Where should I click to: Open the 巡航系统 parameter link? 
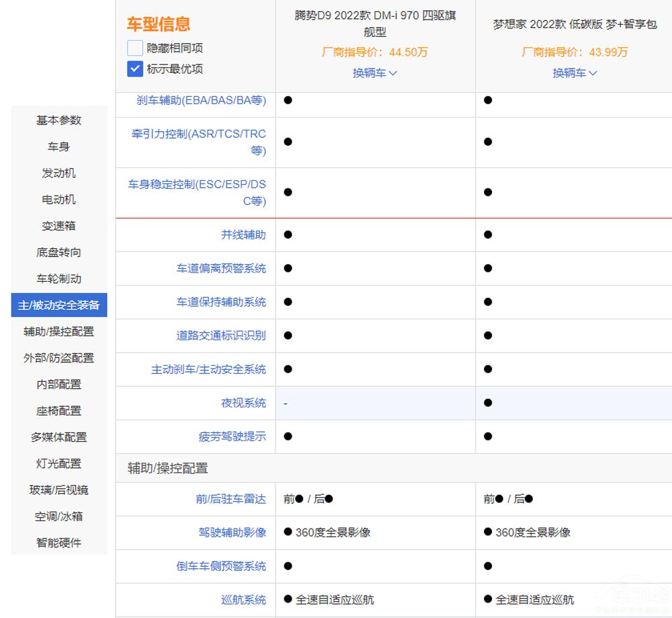click(x=243, y=599)
